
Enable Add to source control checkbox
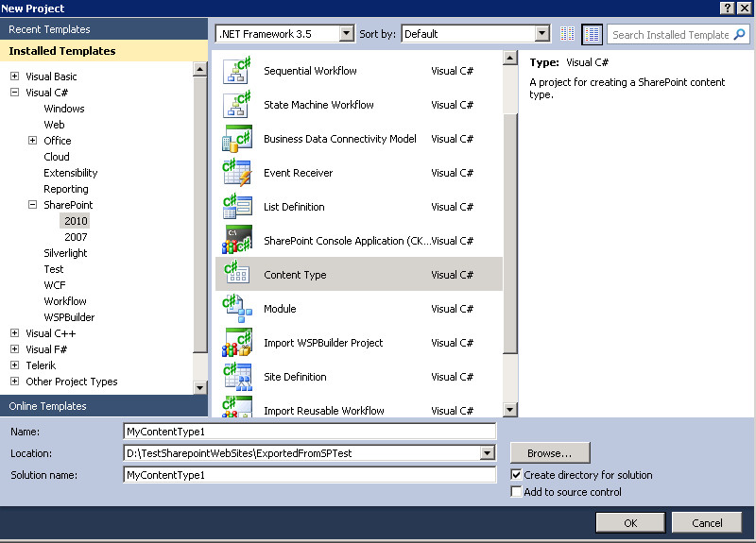tap(516, 491)
